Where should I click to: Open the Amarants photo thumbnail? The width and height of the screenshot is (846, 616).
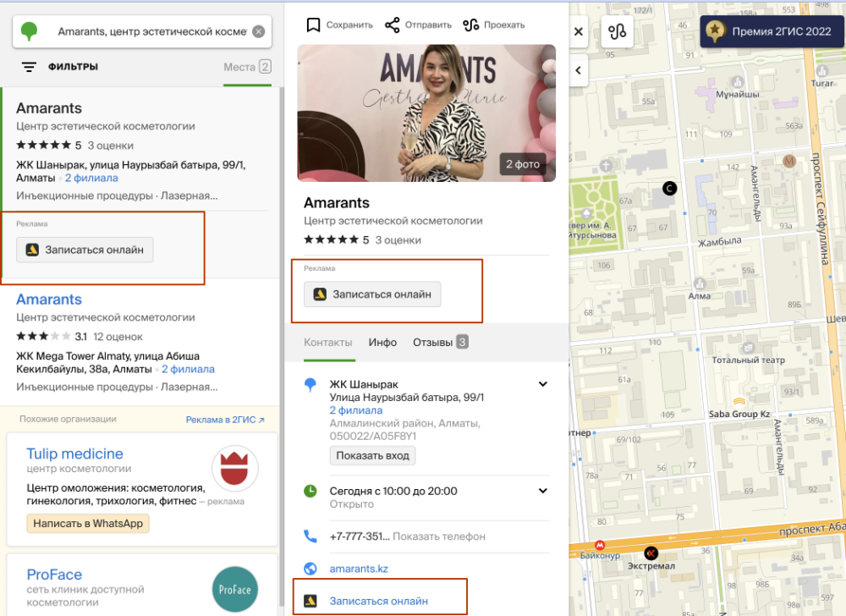[x=426, y=113]
